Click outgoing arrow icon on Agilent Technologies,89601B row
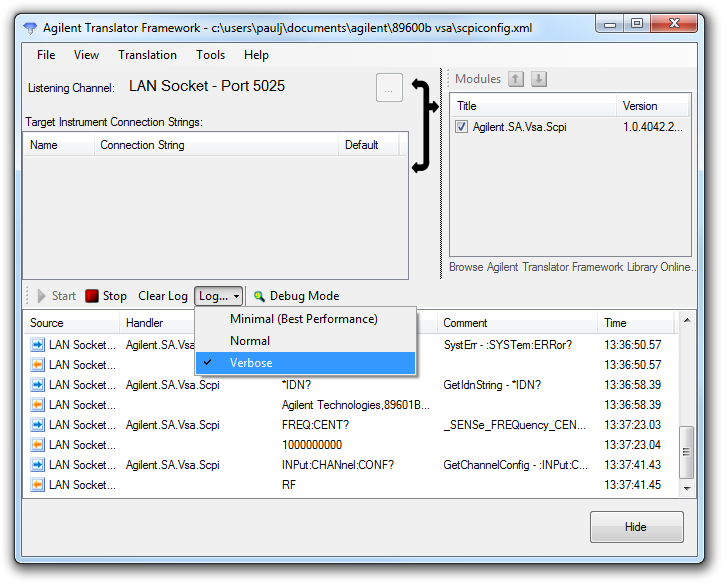The image size is (728, 588). pyautogui.click(x=38, y=405)
